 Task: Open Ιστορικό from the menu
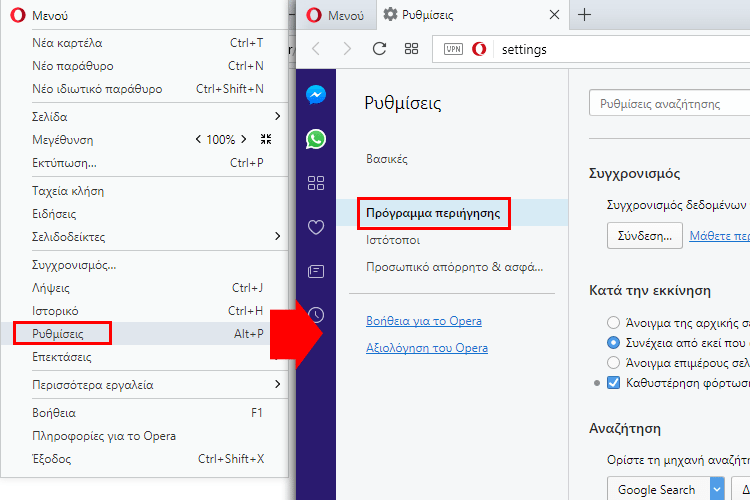144,311
